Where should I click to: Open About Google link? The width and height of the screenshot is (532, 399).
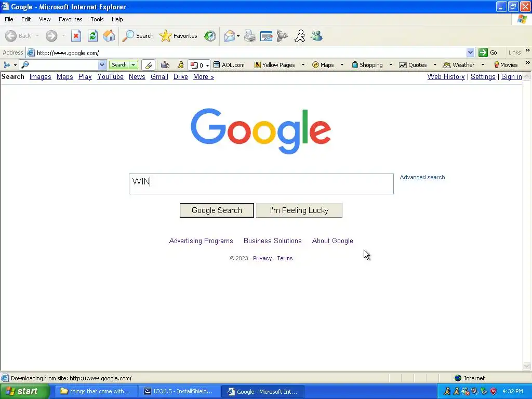(x=332, y=241)
